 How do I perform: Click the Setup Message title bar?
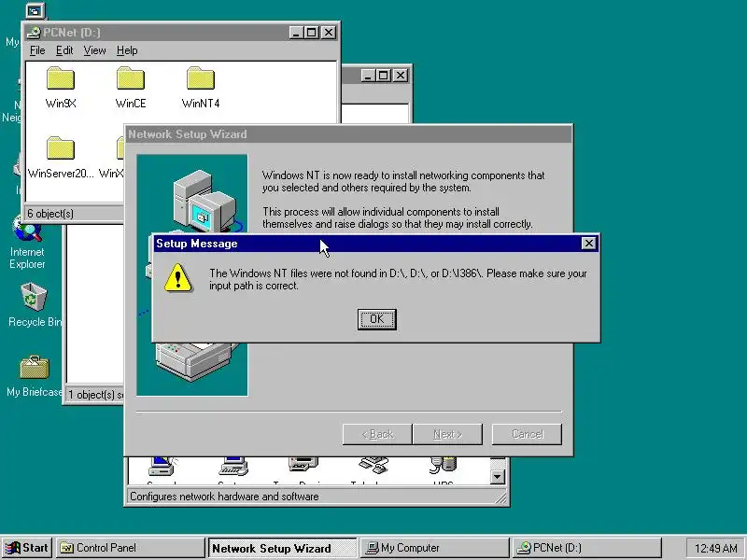click(x=368, y=244)
